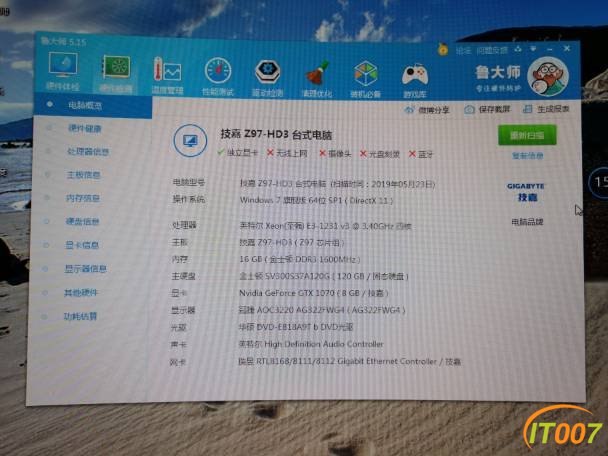Click the 保存截屏 camera icon
Screen dimensions: 608x456
pos(469,110)
